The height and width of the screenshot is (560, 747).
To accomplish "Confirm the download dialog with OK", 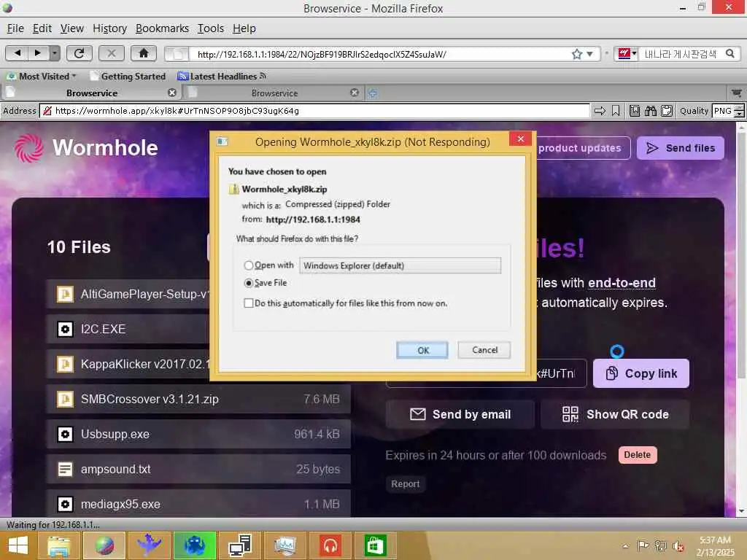I will (422, 350).
